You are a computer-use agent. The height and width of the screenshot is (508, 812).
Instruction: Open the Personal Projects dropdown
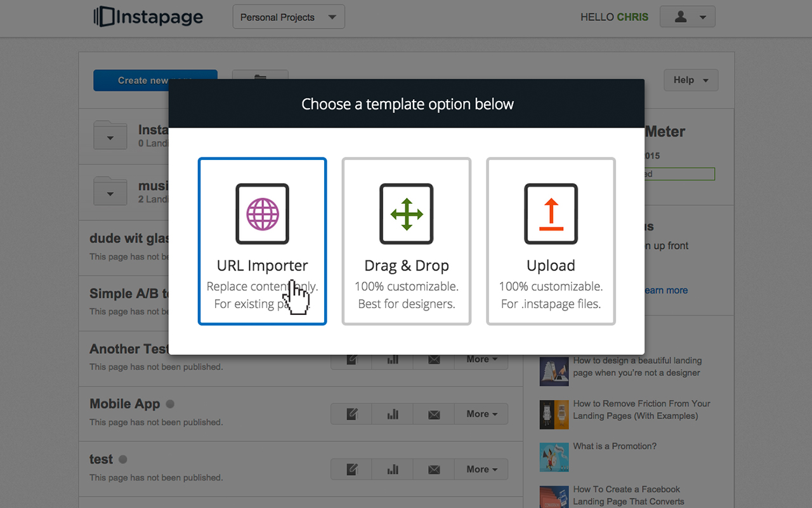(288, 17)
